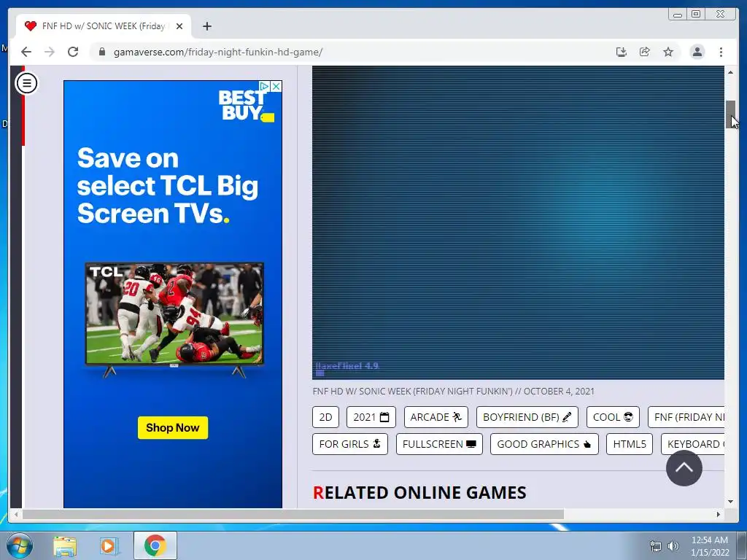747x560 pixels.
Task: Click the network tray icon
Action: point(656,546)
